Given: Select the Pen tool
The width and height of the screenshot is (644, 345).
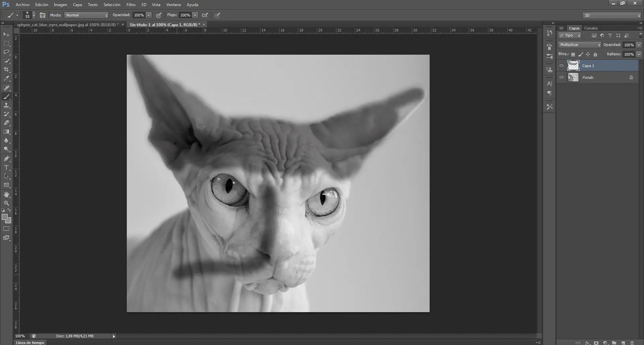Looking at the screenshot, I should (6, 159).
